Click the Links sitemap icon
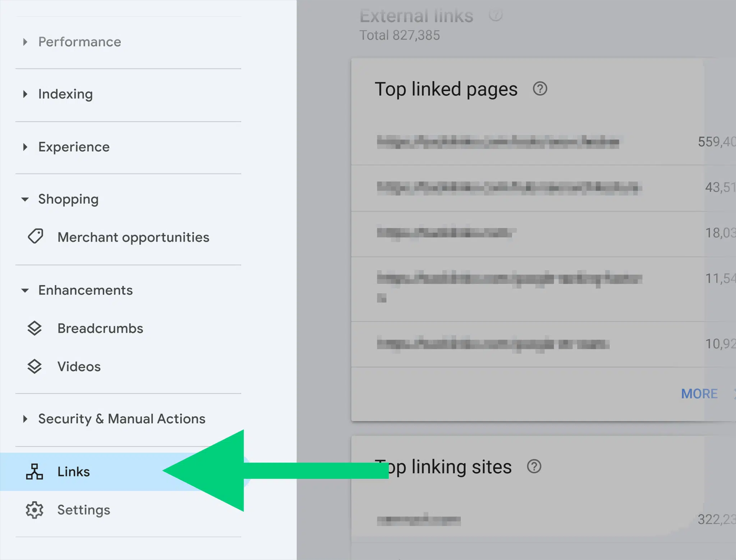The image size is (736, 560). click(34, 472)
